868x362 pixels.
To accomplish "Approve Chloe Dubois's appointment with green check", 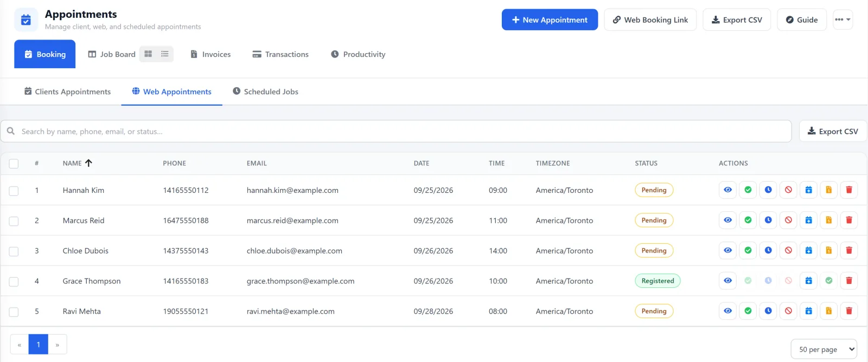I will coord(748,251).
